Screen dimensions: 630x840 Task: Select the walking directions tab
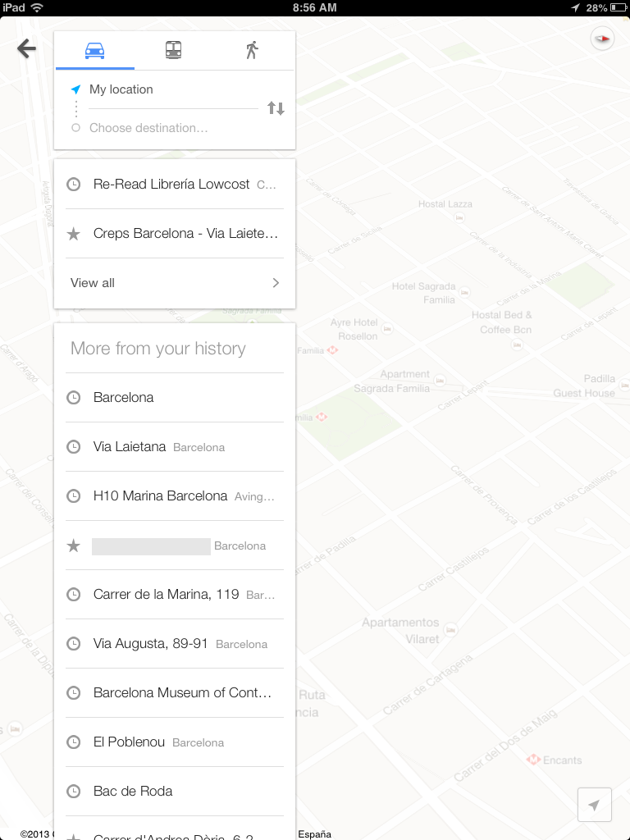pyautogui.click(x=252, y=50)
